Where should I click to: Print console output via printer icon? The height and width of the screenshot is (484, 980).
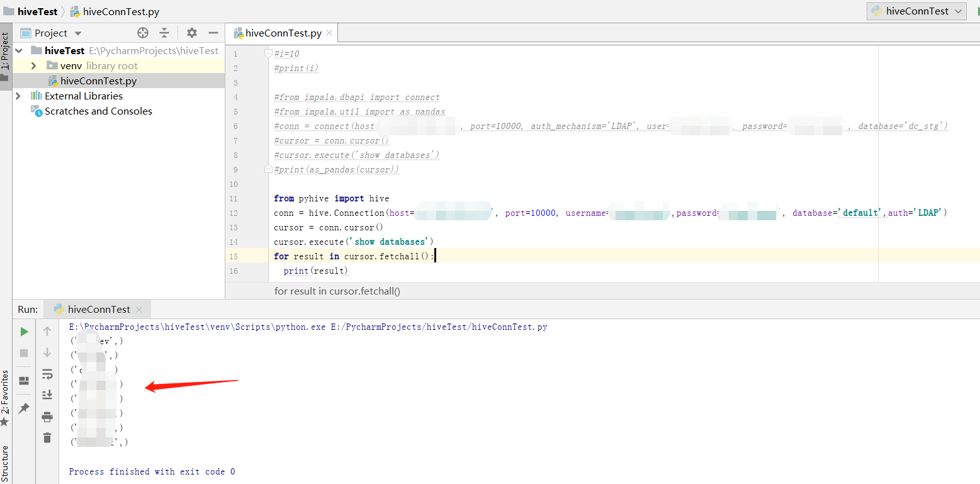click(47, 416)
